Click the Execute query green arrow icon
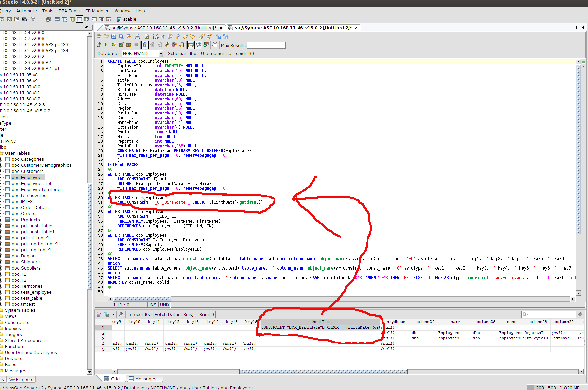The image size is (588, 390). point(106,45)
